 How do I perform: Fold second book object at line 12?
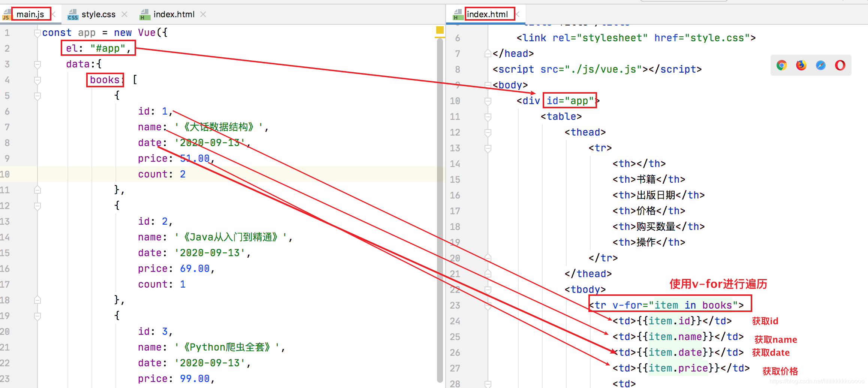37,206
